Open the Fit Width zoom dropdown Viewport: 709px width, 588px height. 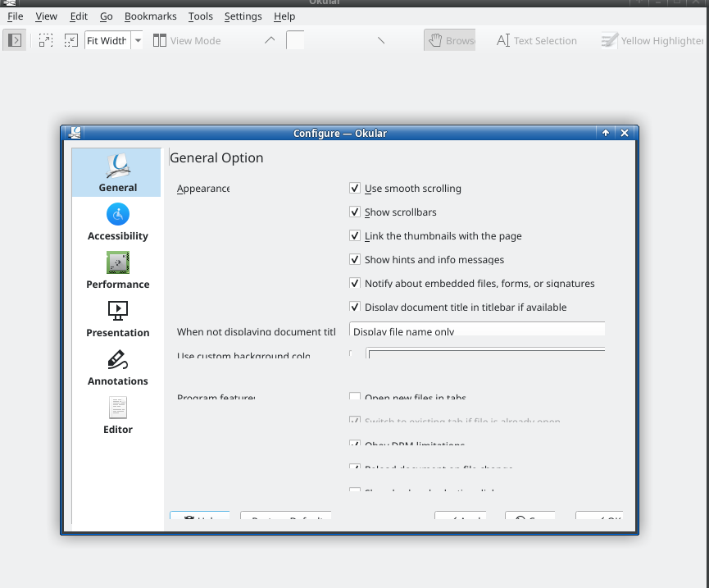[137, 40]
